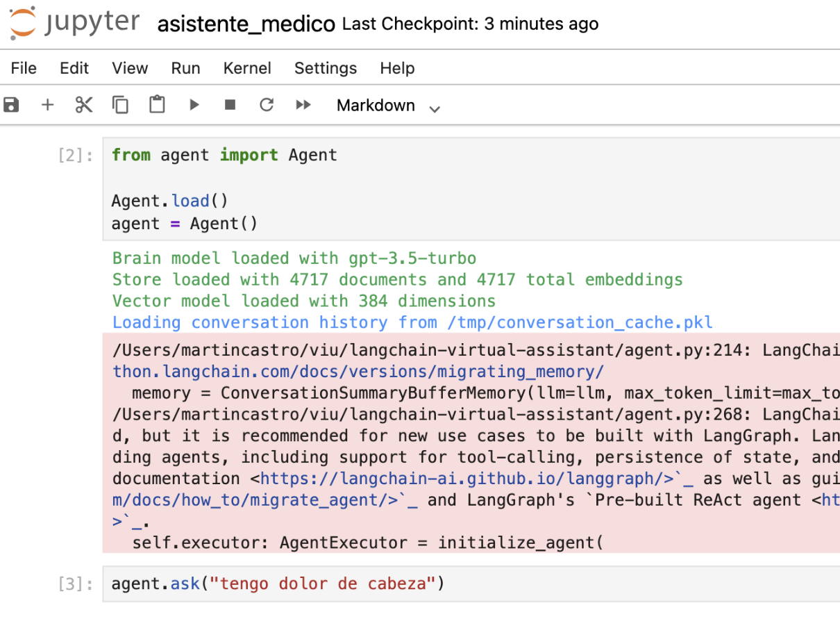Open the File menu
The image size is (840, 628).
(24, 68)
